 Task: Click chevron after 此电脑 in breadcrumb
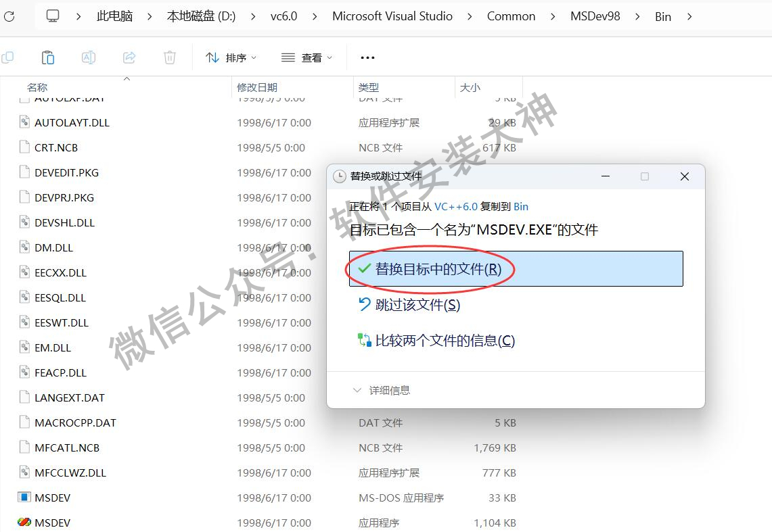click(x=149, y=17)
